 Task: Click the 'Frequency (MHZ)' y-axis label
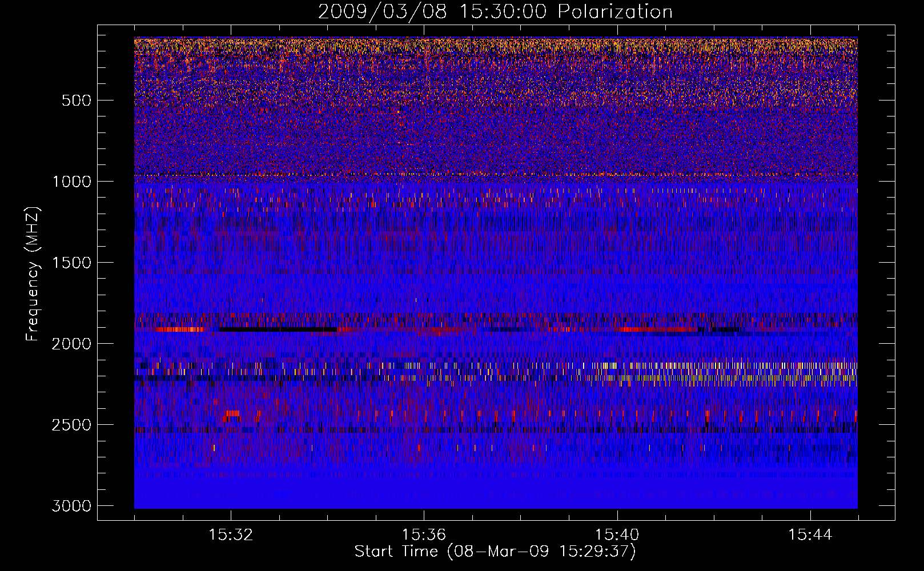[x=33, y=274]
